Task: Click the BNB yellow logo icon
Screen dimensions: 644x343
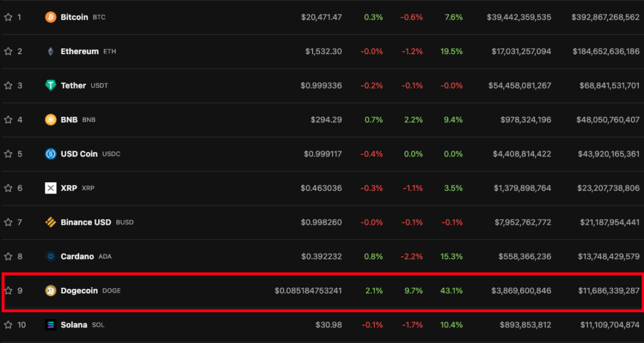Action: [51, 119]
